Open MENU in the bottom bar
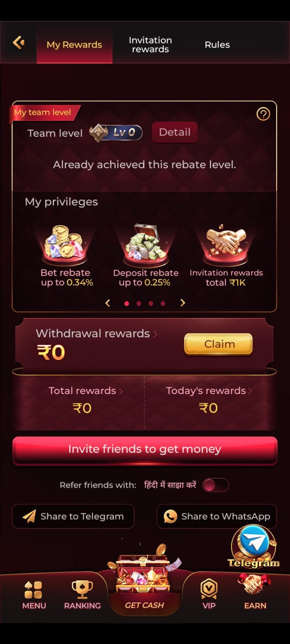The image size is (290, 644). click(34, 595)
